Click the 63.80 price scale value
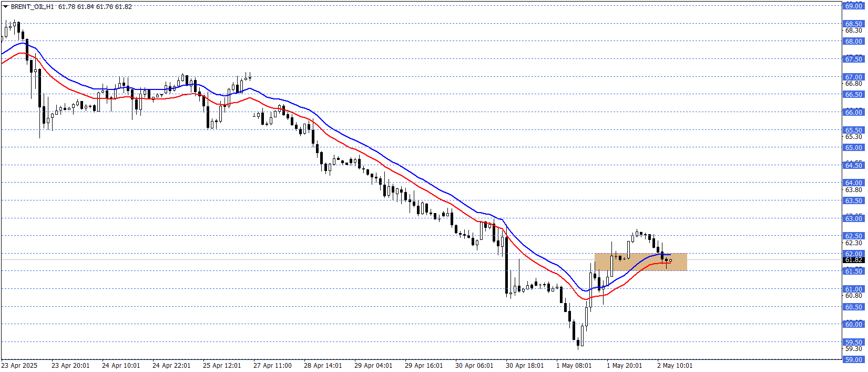This screenshot has height=372, width=868. 854,190
